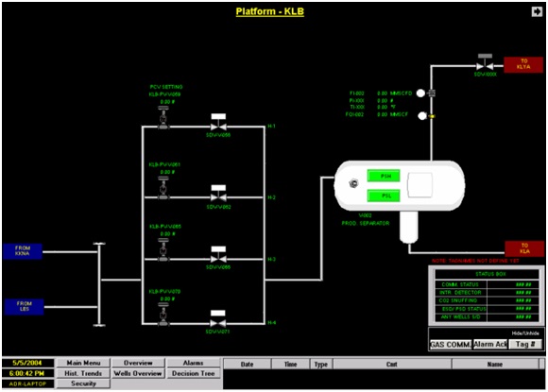Screen dimensions: 548x392
Task: Open the Hist. Trends page
Action: [83, 373]
